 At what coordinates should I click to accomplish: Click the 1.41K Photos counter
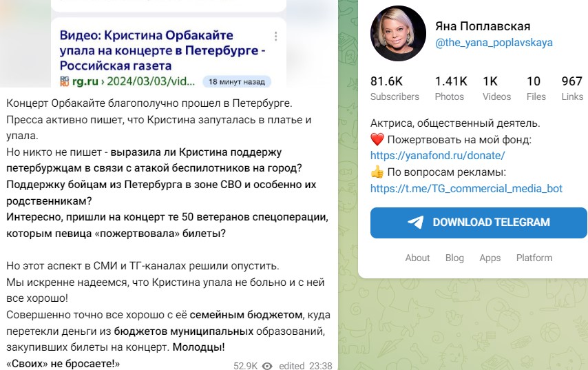[x=451, y=89]
